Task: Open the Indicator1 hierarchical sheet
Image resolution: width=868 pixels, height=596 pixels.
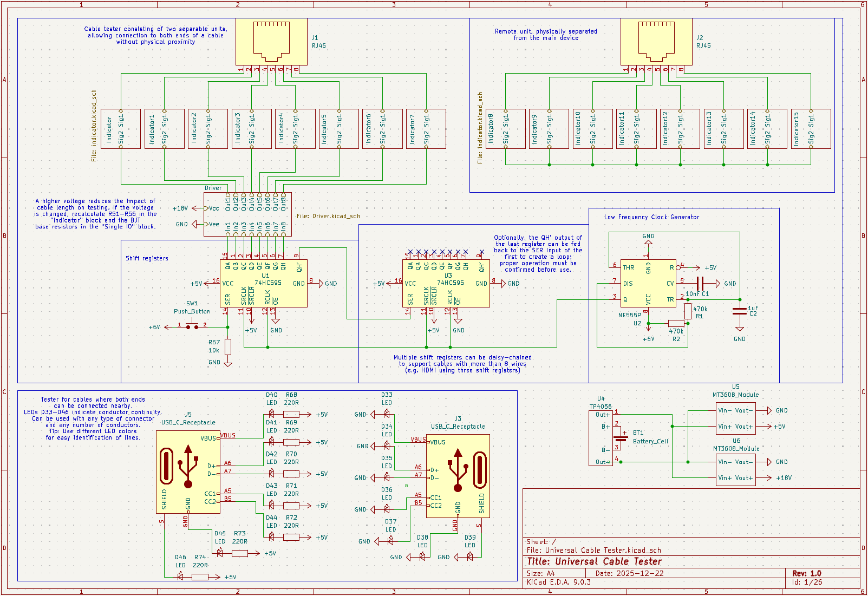Action: click(x=165, y=129)
